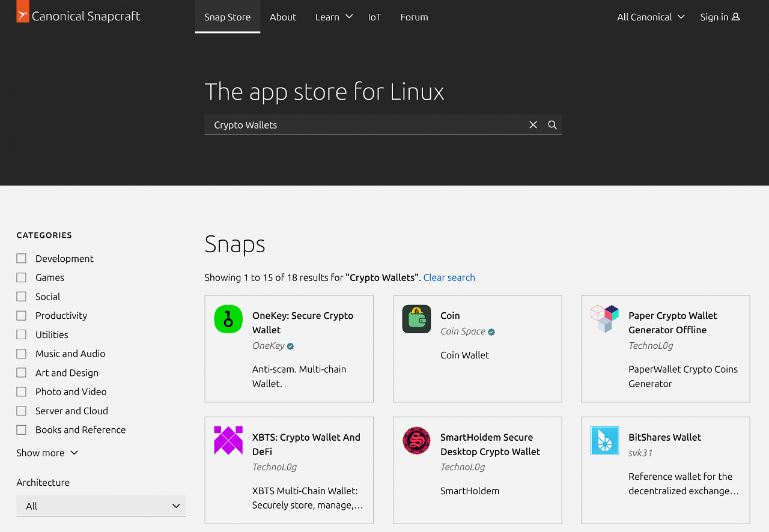Open the BitShares Wallet title
This screenshot has width=769, height=532.
click(x=664, y=437)
